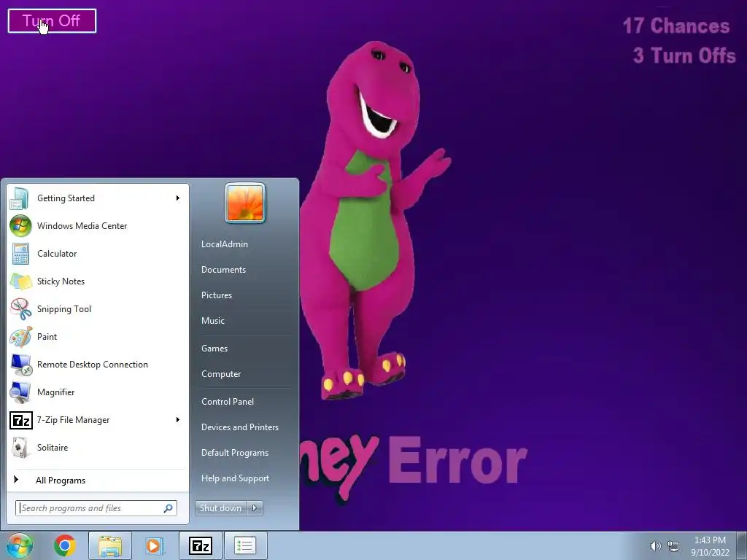Select Snipping Tool label
Screen dimensions: 747x560
point(64,309)
